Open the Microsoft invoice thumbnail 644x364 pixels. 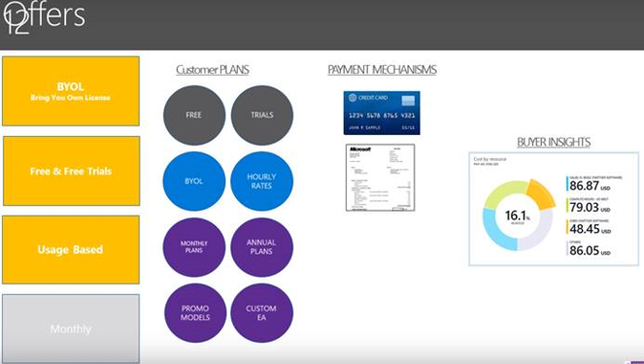(381, 178)
